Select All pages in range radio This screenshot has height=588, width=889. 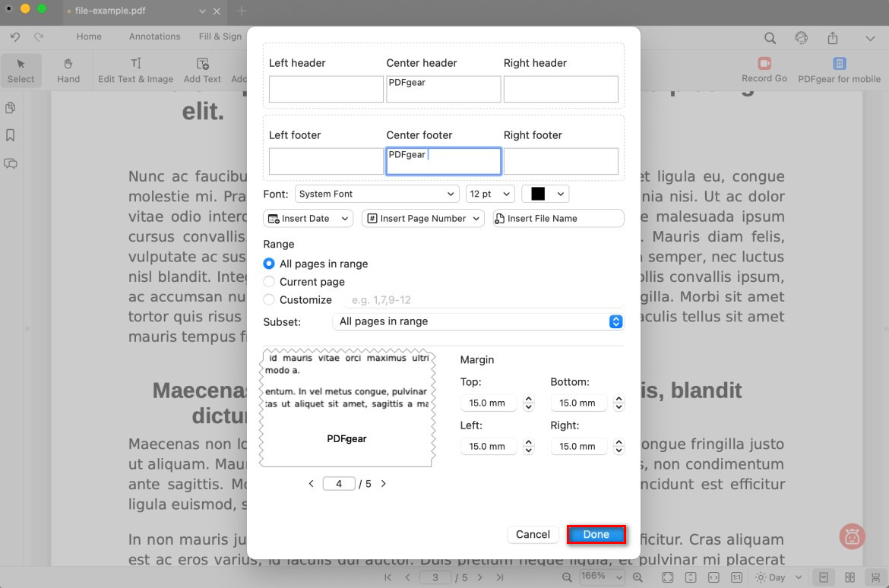268,264
